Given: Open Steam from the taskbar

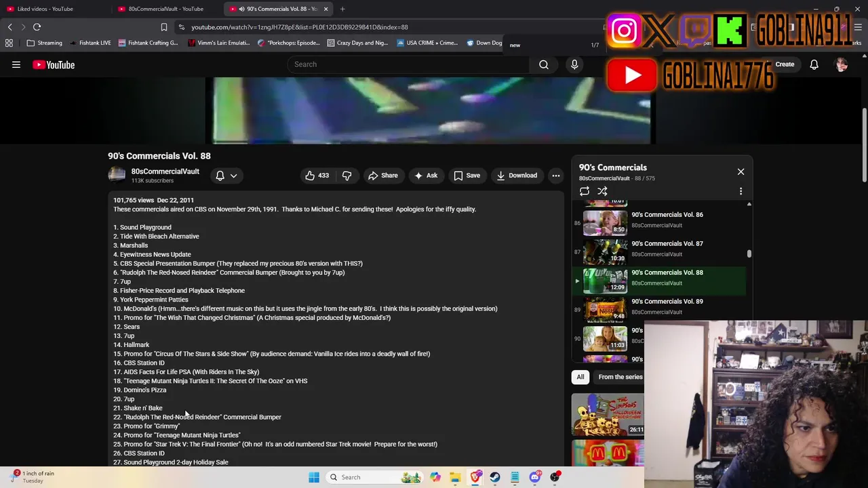Looking at the screenshot, I should [495, 477].
